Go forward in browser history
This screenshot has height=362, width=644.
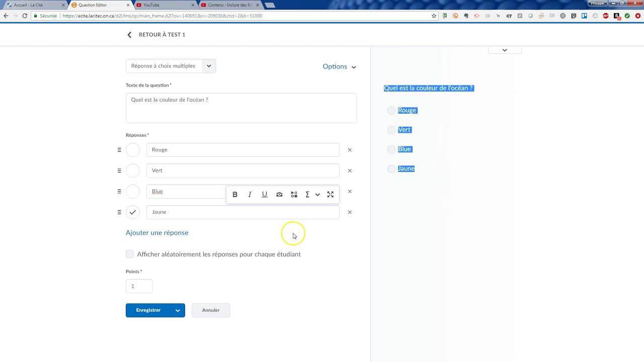(15, 16)
